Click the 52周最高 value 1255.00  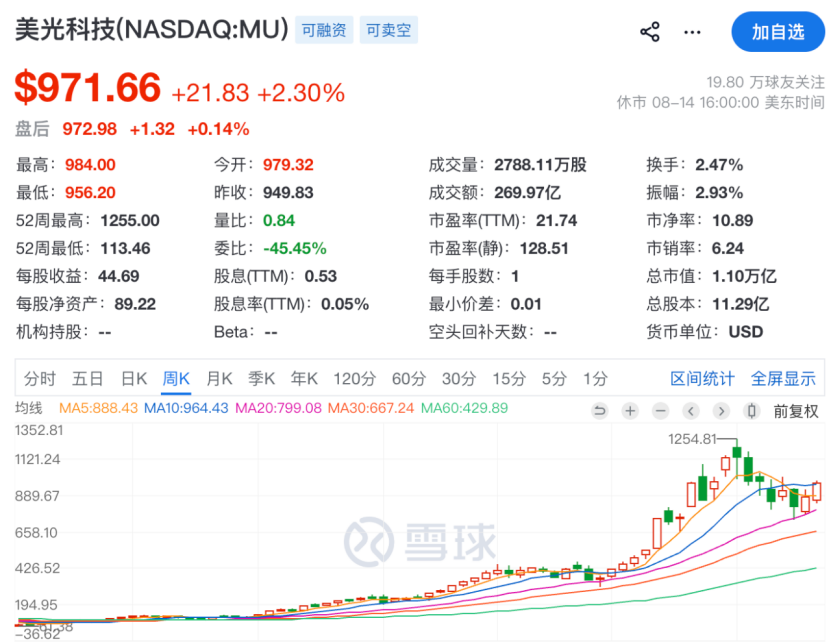[x=130, y=221]
